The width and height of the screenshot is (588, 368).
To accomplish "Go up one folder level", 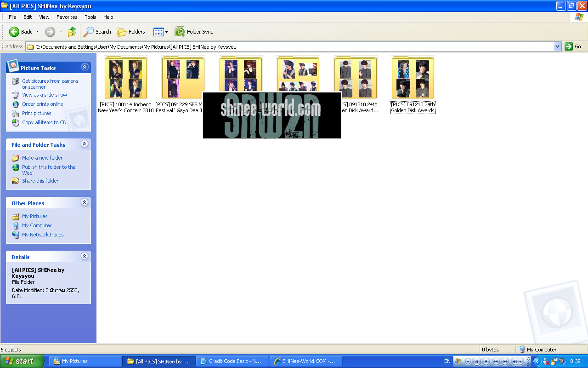I will [72, 32].
